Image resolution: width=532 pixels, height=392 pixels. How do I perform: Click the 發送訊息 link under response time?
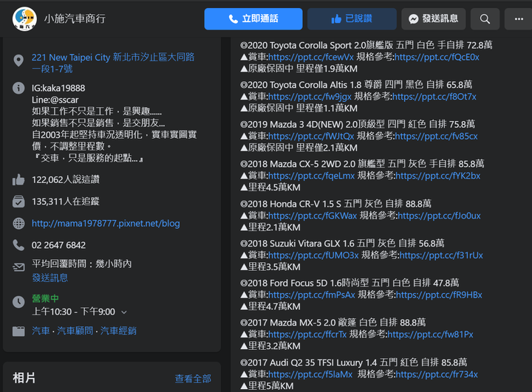50,278
